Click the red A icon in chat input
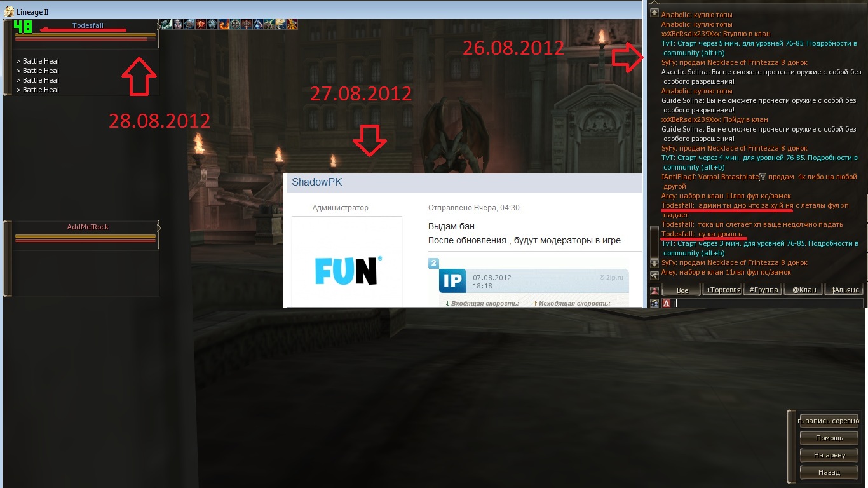This screenshot has height=488, width=868. coord(667,303)
